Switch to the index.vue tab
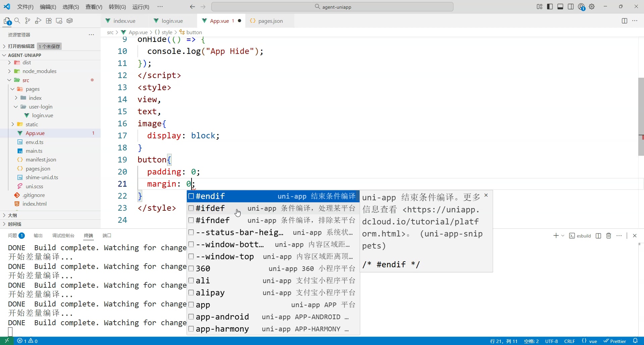This screenshot has width=644, height=345. (125, 20)
